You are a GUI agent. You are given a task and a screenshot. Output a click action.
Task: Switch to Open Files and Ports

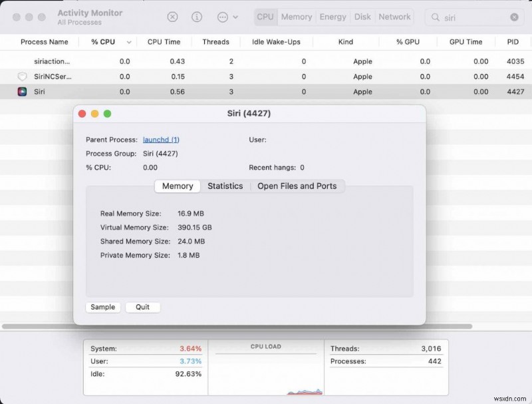tap(297, 186)
